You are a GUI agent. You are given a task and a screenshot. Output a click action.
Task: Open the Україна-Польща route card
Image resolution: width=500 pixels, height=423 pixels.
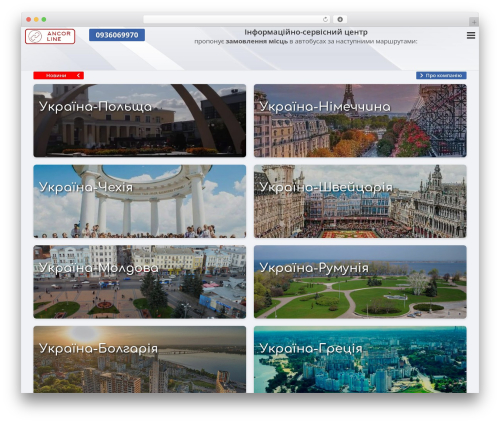click(140, 121)
